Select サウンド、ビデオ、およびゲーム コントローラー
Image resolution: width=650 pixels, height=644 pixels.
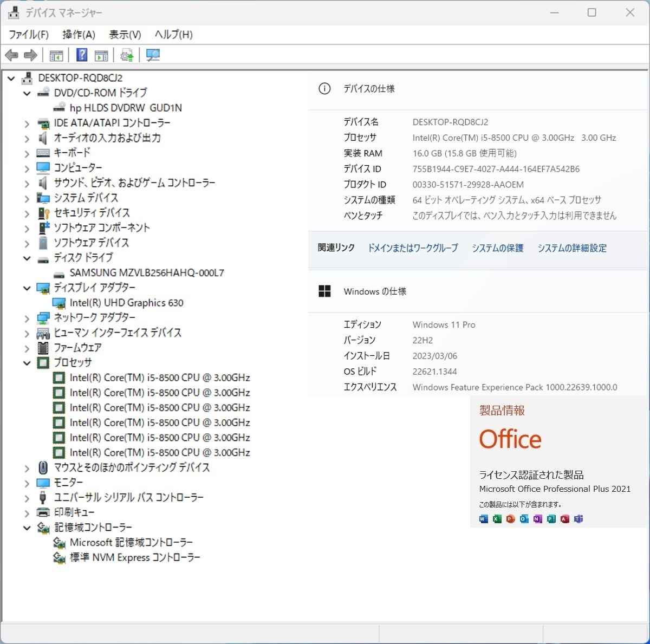pos(134,183)
